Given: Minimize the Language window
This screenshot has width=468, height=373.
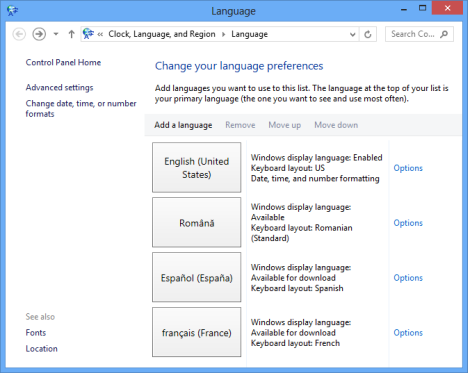Looking at the screenshot, I should tap(404, 9).
